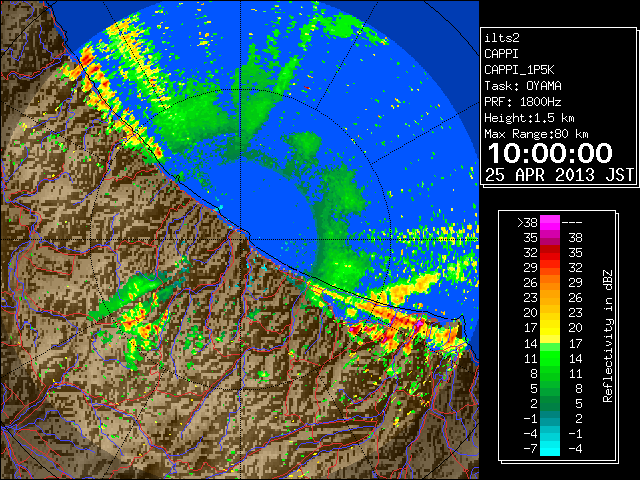The image size is (640, 480).
Task: Click the yellow 17 dBZ legend swatch
Action: click(550, 328)
